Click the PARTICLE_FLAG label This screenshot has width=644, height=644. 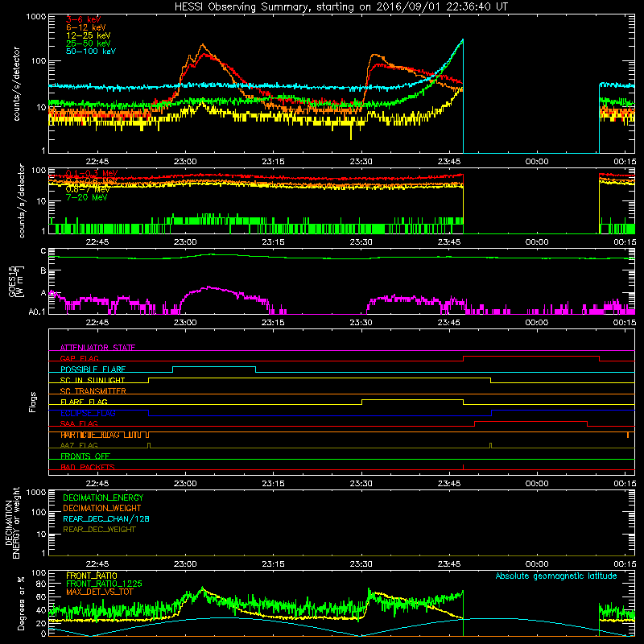coord(90,435)
